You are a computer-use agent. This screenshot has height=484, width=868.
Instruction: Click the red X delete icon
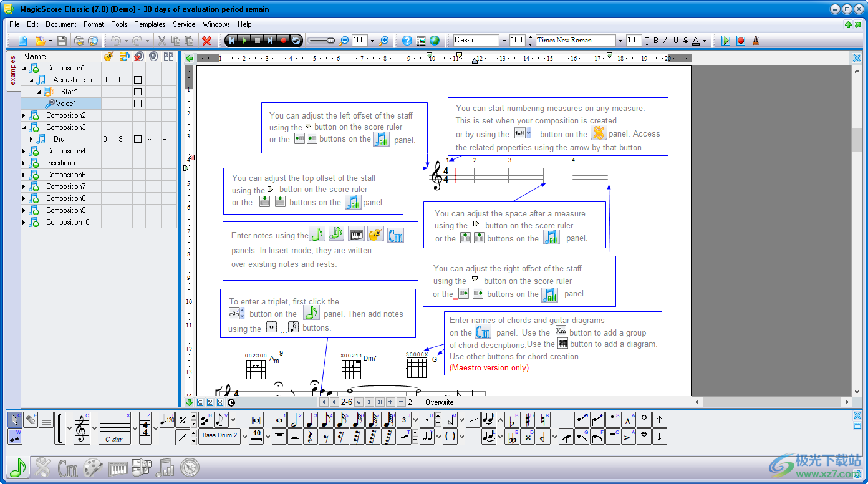(x=206, y=41)
